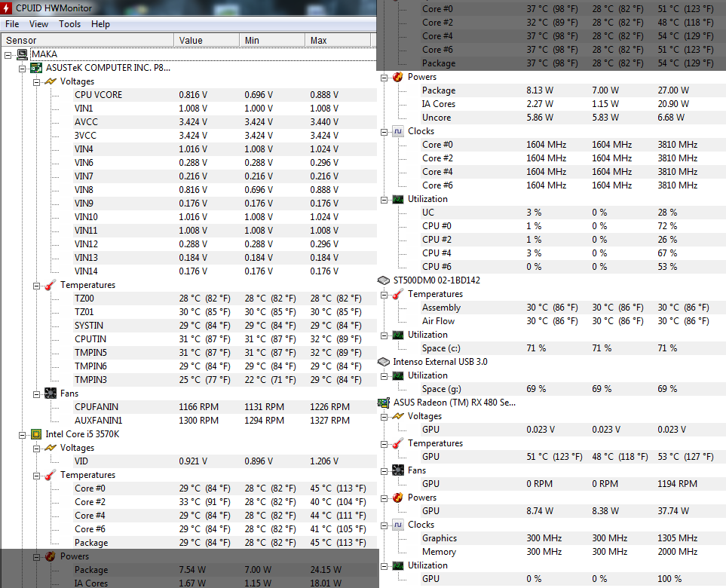Select the TZ01 temperature row
Image resolution: width=726 pixels, height=588 pixels.
pyautogui.click(x=225, y=312)
